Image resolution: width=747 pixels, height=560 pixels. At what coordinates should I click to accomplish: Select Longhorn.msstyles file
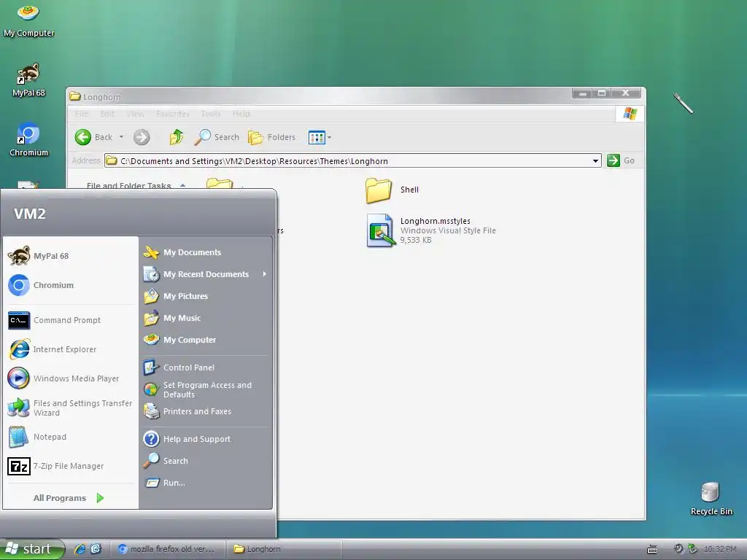[x=431, y=230]
